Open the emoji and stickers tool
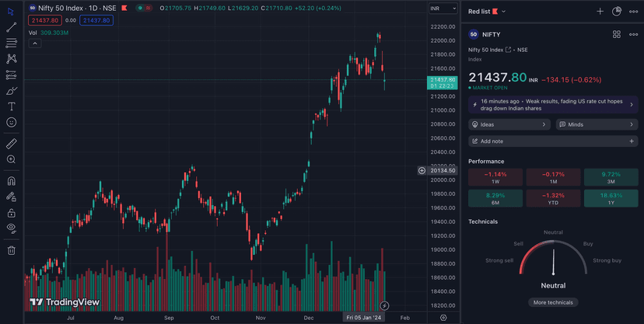Screen dimensions: 644x324 coord(12,123)
